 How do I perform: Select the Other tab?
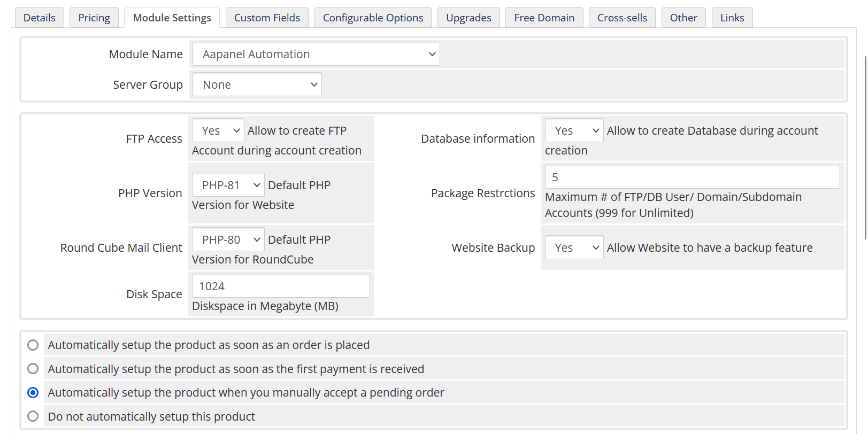[683, 18]
